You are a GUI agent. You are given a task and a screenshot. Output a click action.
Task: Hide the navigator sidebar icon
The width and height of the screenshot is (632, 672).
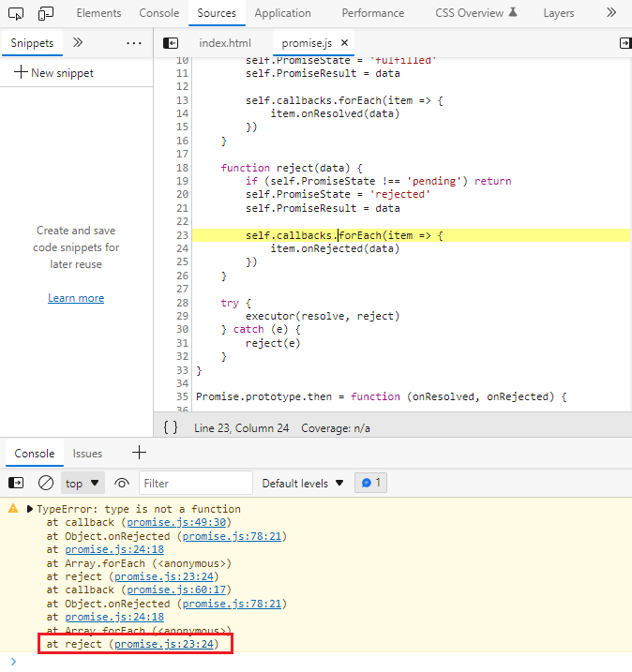[x=171, y=43]
